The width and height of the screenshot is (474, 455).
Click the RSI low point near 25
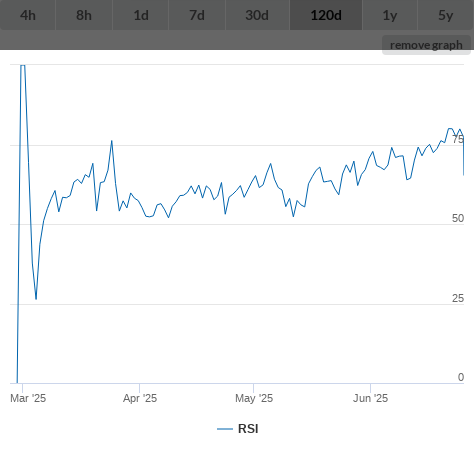(x=36, y=298)
